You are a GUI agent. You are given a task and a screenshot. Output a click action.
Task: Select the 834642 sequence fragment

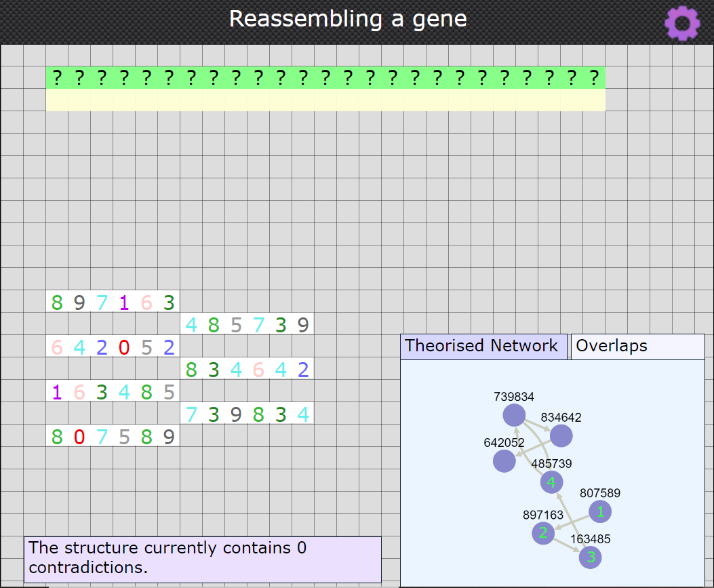tap(247, 370)
